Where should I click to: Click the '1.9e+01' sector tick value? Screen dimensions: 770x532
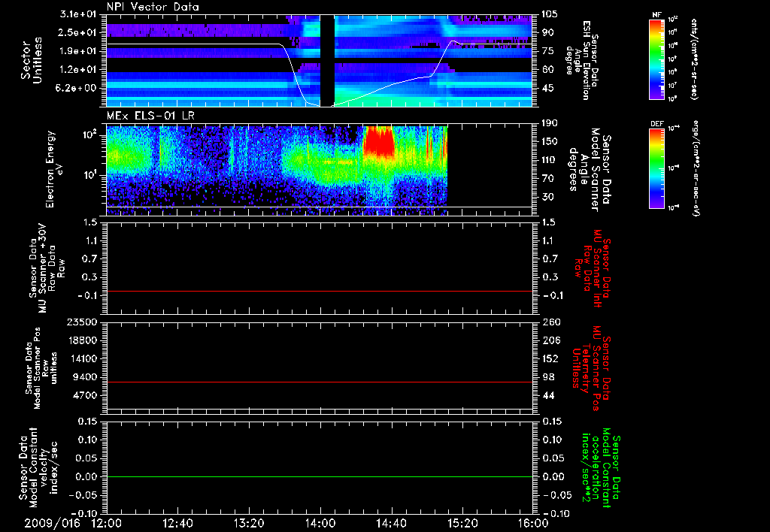(78, 51)
